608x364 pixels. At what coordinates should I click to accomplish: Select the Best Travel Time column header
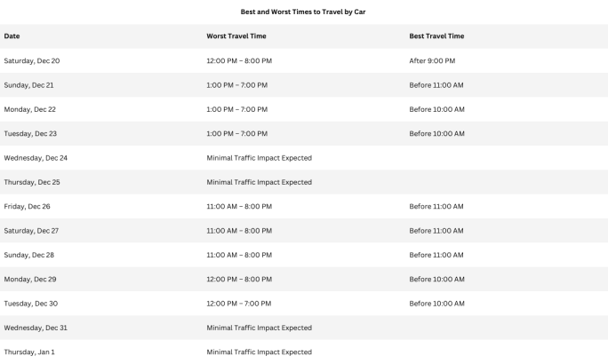[x=436, y=36]
